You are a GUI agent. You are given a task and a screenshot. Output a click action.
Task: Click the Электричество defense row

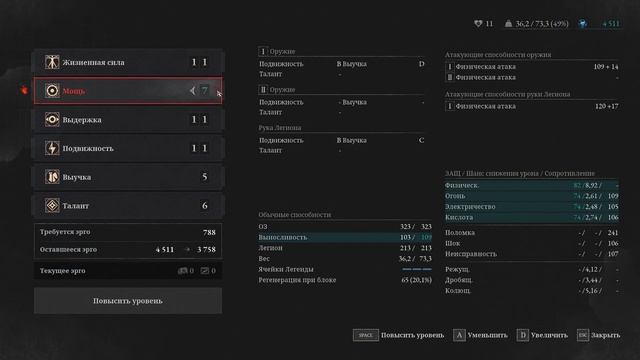[531, 207]
